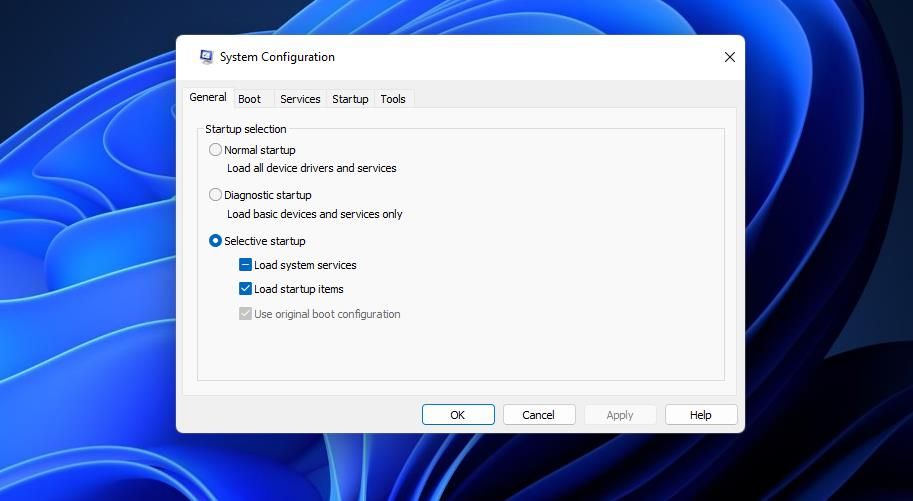The height and width of the screenshot is (501, 913).
Task: Select the Normal startup option
Action: click(x=215, y=150)
